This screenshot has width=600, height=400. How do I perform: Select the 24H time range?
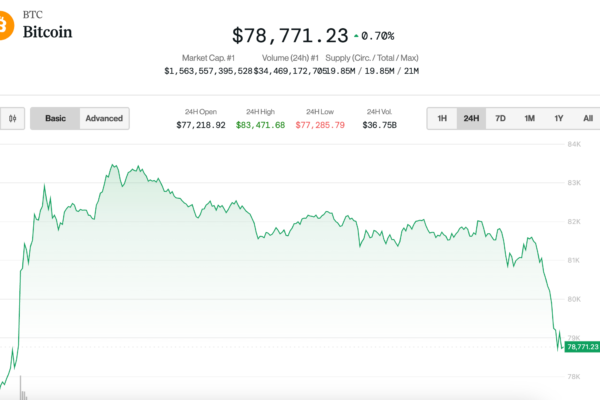pyautogui.click(x=471, y=118)
